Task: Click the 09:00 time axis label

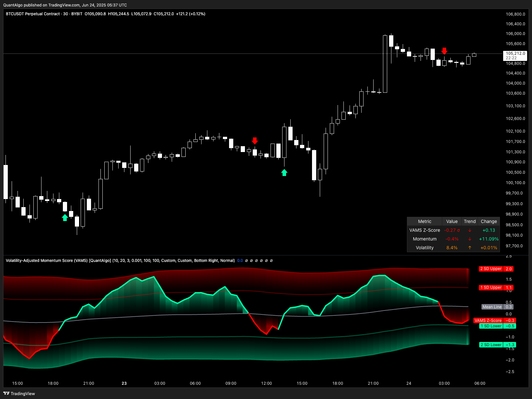Action: point(231,383)
